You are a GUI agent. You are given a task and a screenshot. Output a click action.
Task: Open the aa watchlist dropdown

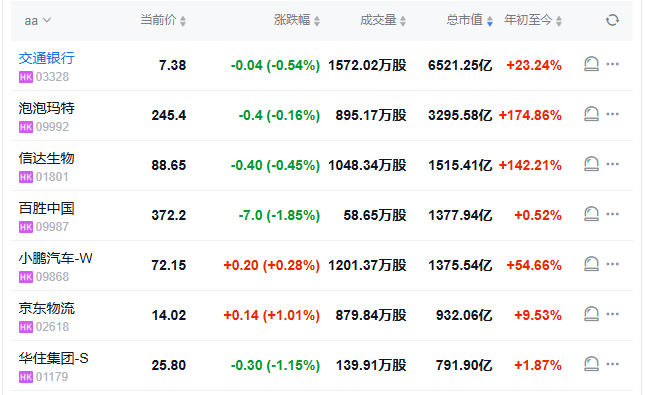[x=37, y=21]
